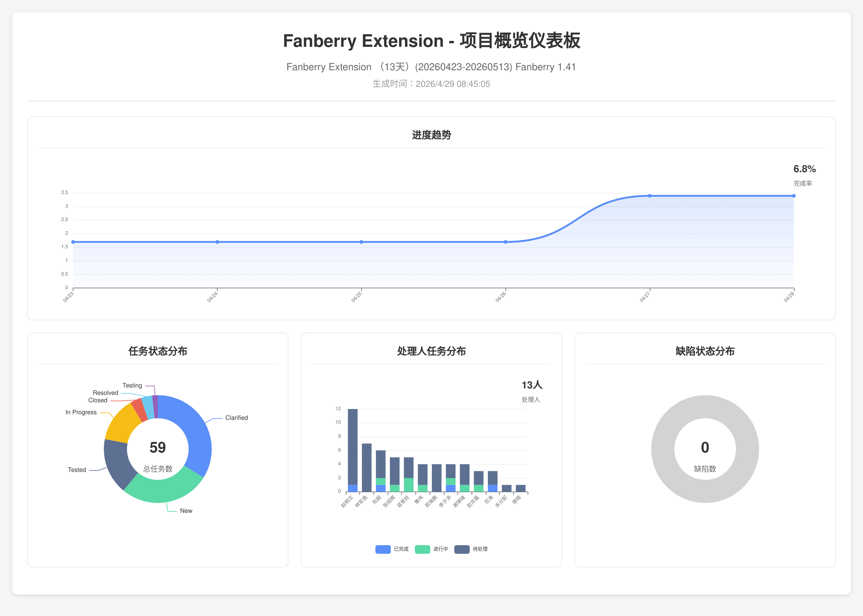Click the green segment of 梁育铨 bar
The width and height of the screenshot is (863, 616).
tap(409, 485)
